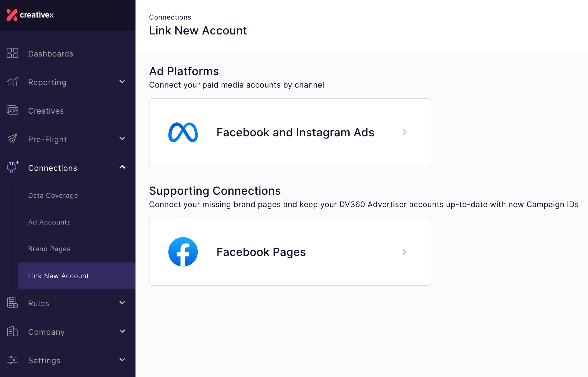Open Brand Pages in the sidebar
Viewport: 588px width, 377px height.
tap(49, 249)
